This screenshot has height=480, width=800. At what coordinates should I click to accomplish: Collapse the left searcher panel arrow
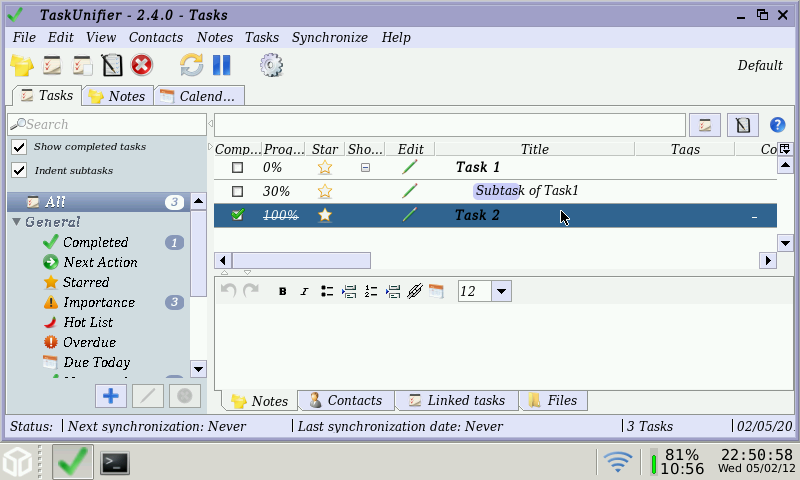point(210,124)
